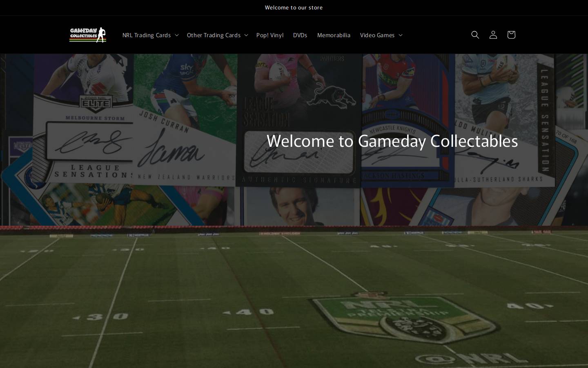Open the shopping cart icon
The height and width of the screenshot is (368, 588).
click(511, 35)
